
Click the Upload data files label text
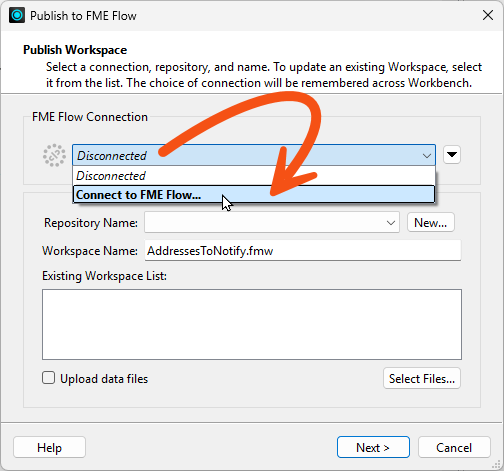pos(104,379)
